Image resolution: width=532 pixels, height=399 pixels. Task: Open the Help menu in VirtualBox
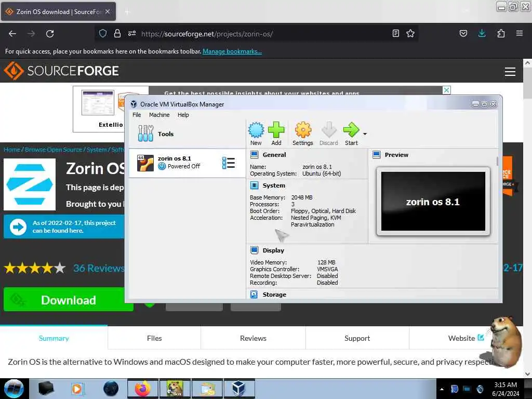(183, 115)
